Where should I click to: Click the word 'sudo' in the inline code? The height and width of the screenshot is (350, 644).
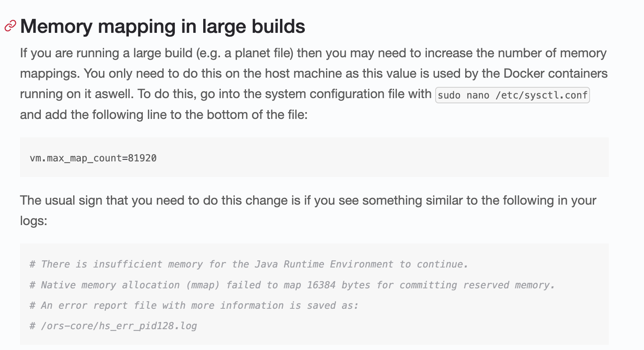[x=449, y=95]
